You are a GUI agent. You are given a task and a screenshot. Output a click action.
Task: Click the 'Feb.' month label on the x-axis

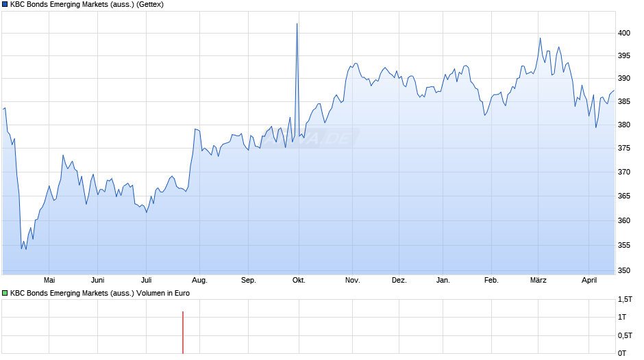click(x=491, y=280)
